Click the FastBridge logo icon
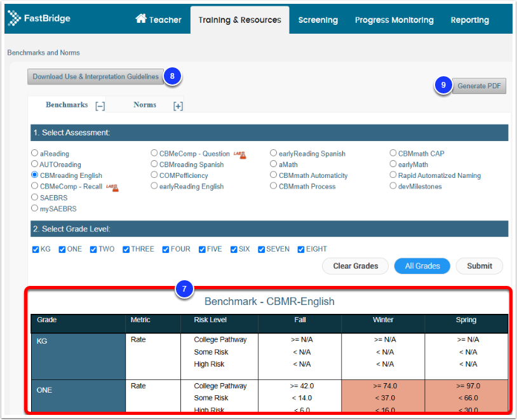Viewport: 517px width, 420px height. [x=14, y=18]
